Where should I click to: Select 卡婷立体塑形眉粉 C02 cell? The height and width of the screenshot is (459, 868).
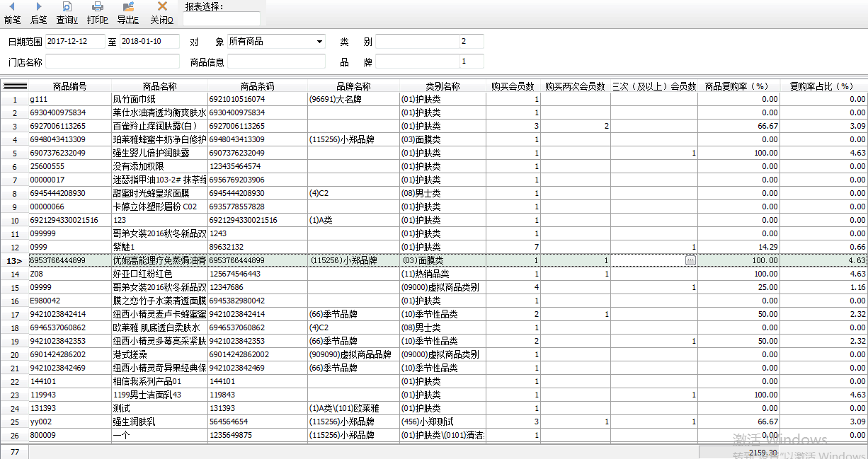click(x=159, y=207)
